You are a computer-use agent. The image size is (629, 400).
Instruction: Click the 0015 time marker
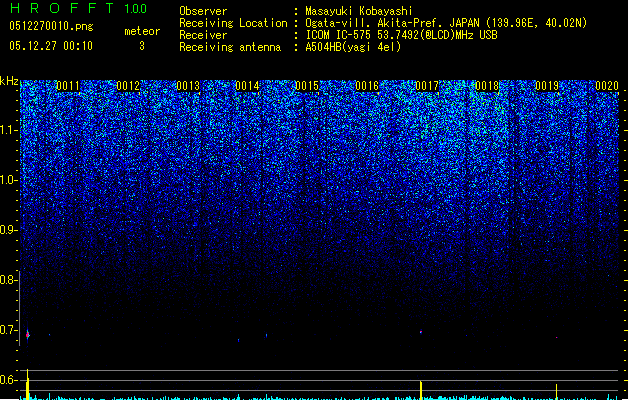[x=307, y=86]
